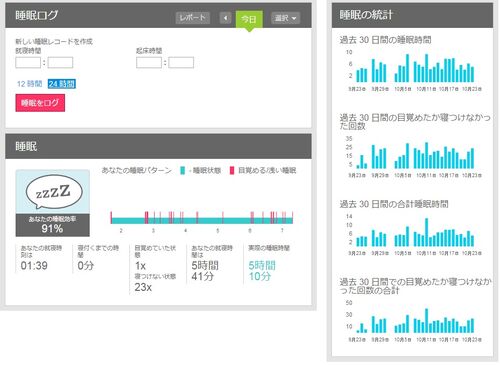The width and height of the screenshot is (500, 365).
Task: Click wake-up minute input field
Action: [181, 62]
